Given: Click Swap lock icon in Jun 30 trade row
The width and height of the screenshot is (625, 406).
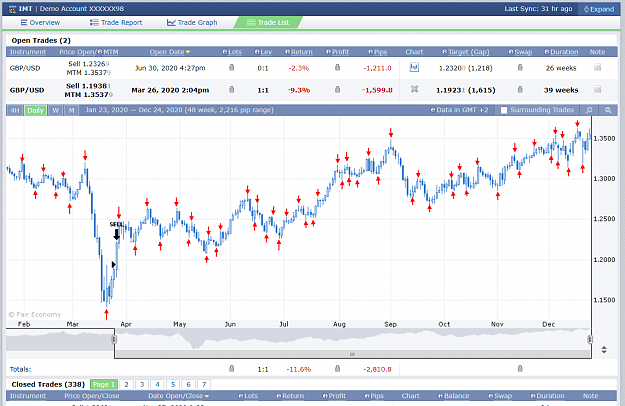Looking at the screenshot, I should [x=520, y=67].
